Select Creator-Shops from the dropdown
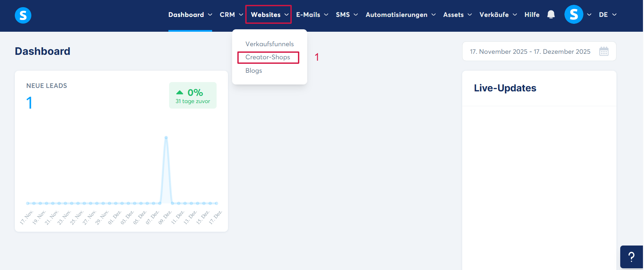 click(x=268, y=57)
